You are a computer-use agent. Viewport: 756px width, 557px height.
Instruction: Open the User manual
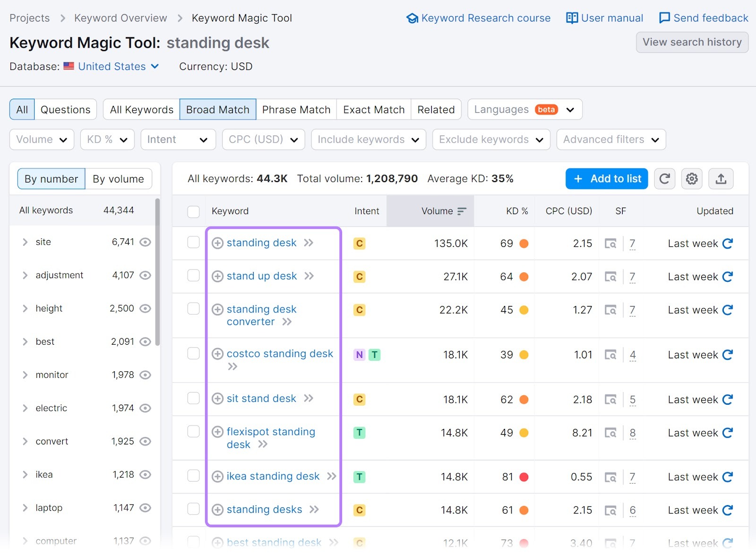[604, 17]
